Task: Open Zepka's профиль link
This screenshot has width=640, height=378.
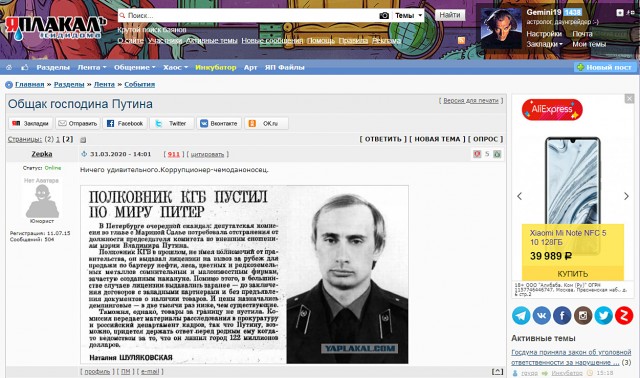Action: [97, 371]
